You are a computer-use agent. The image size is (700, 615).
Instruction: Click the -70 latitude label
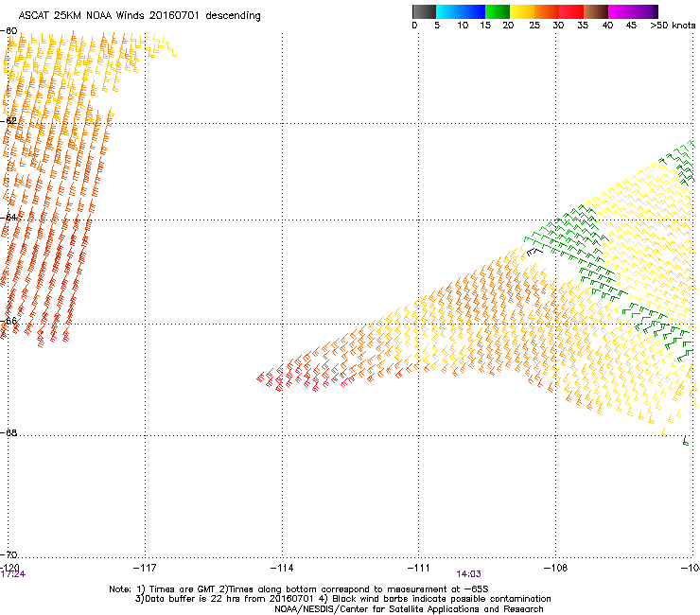[9, 554]
